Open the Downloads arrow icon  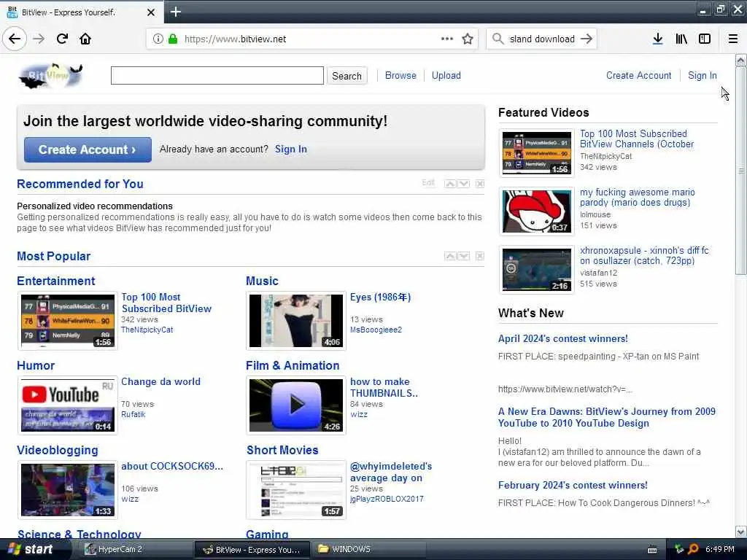(x=657, y=39)
